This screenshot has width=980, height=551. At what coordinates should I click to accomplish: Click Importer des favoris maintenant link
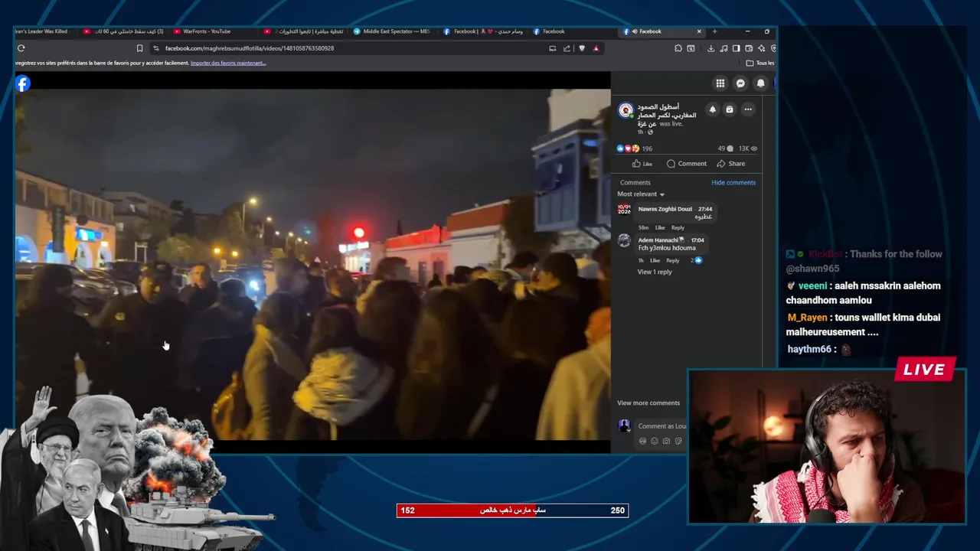pyautogui.click(x=228, y=63)
